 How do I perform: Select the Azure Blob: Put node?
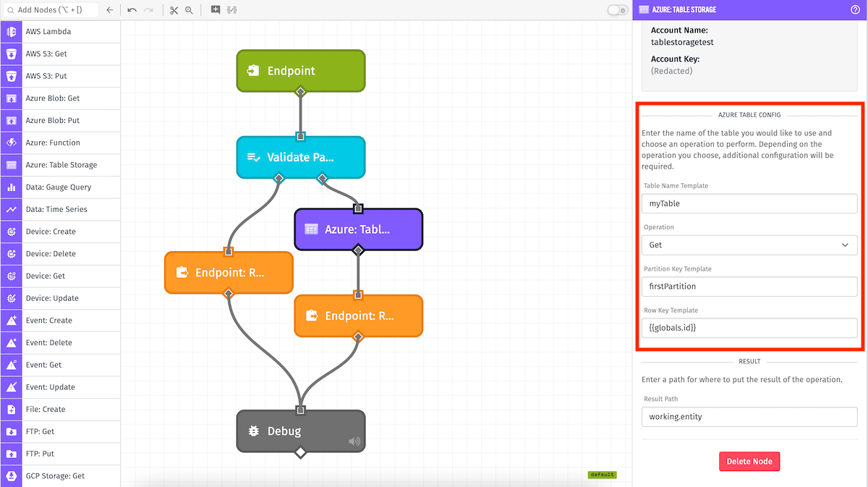[60, 120]
